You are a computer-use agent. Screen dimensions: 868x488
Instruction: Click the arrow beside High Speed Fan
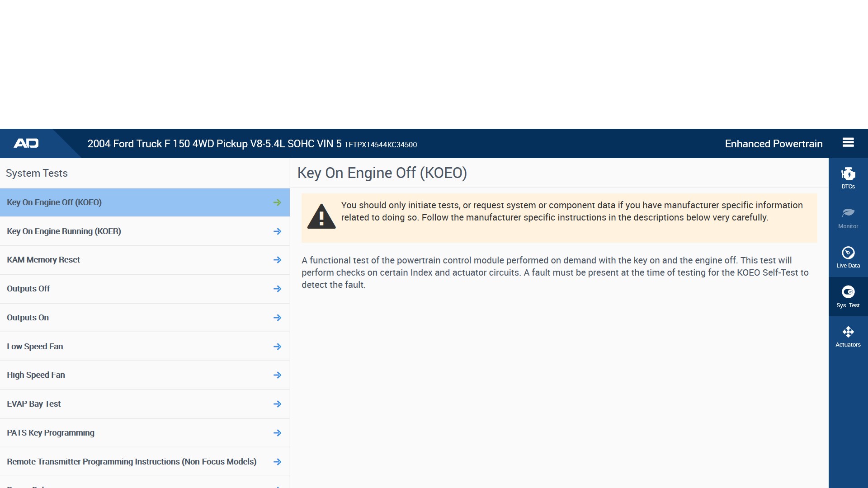pyautogui.click(x=277, y=375)
